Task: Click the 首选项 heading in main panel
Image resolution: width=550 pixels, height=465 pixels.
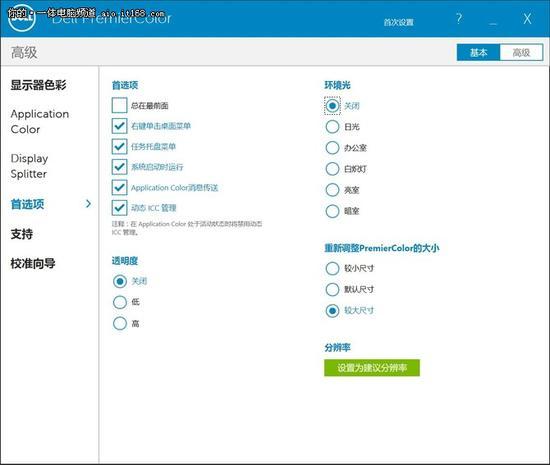Action: [x=125, y=85]
